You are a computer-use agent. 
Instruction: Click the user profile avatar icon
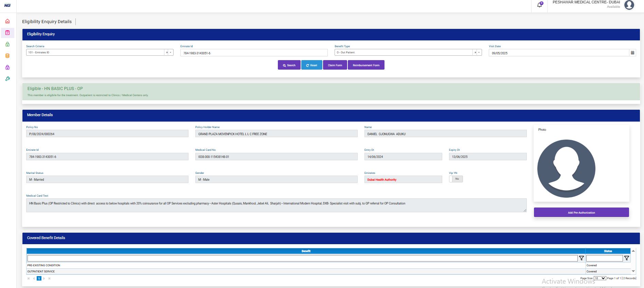tap(629, 5)
